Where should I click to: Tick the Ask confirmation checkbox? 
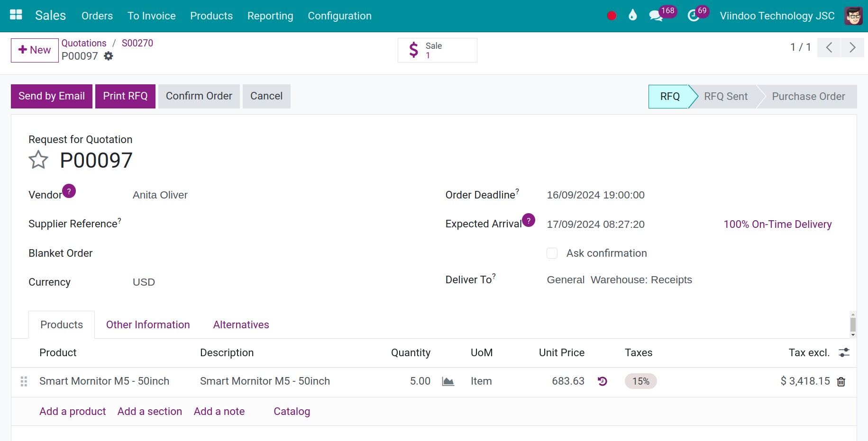click(552, 253)
